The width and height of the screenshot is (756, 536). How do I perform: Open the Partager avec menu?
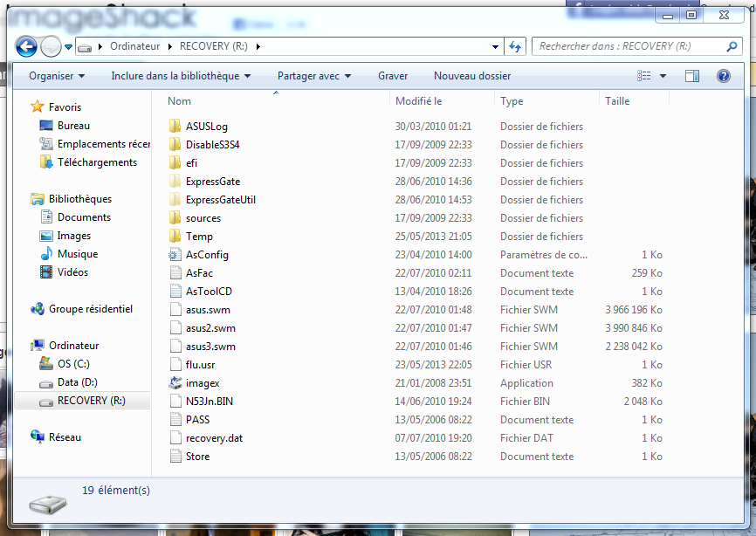pos(313,76)
